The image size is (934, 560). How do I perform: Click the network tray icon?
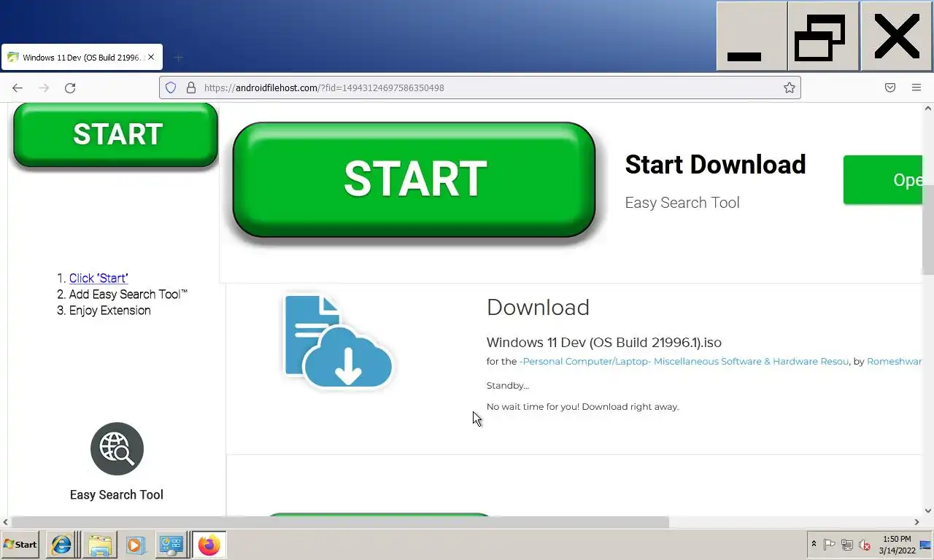tap(847, 545)
